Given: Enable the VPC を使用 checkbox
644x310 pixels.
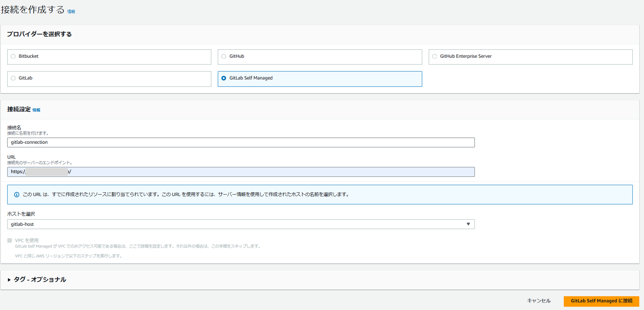Looking at the screenshot, I should pos(9,240).
